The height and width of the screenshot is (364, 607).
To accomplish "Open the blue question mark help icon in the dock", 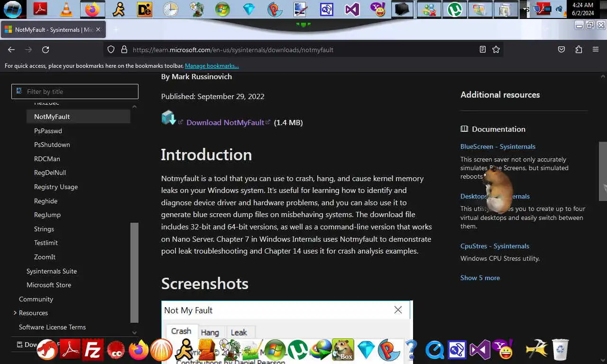I will [x=412, y=350].
